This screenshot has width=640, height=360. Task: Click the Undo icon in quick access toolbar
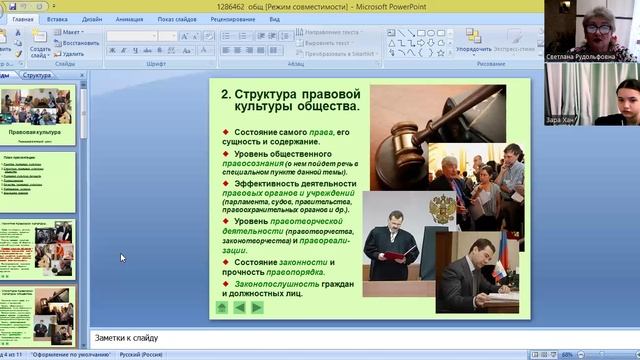point(24,7)
